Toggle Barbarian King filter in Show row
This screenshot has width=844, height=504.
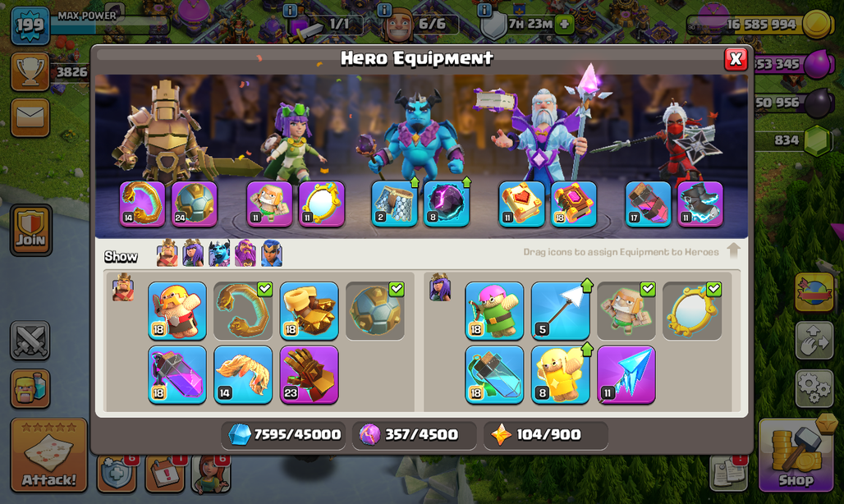[x=167, y=254]
